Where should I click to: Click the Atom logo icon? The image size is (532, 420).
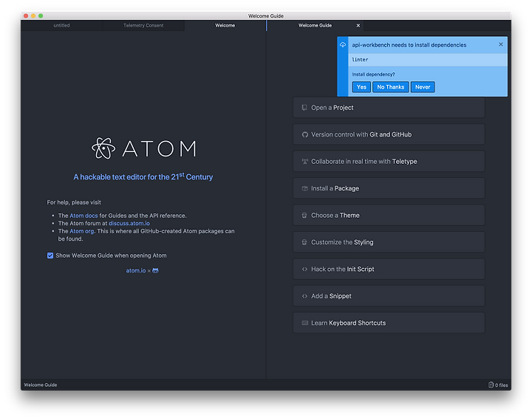(x=103, y=148)
